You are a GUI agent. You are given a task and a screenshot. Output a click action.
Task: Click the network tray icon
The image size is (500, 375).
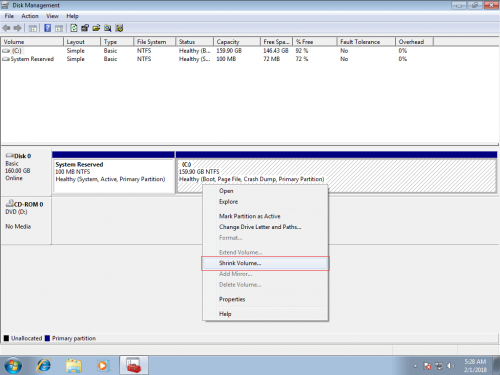click(439, 366)
